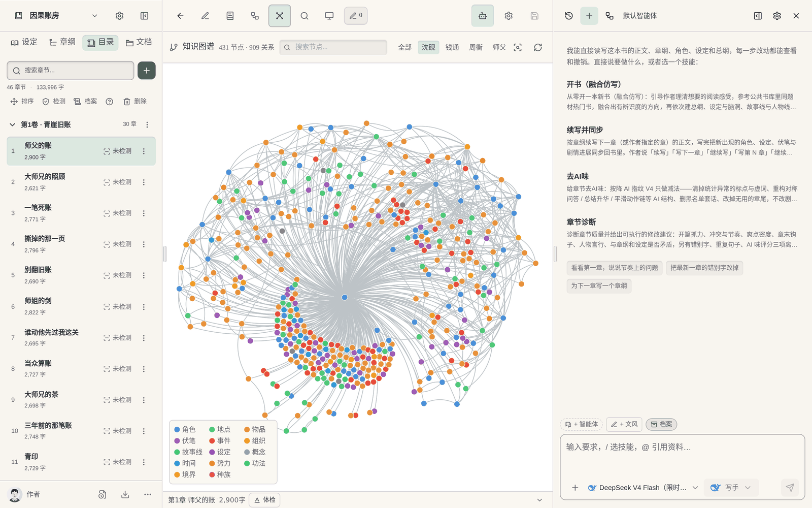Switch to the 文档 tab
812x508 pixels.
pyautogui.click(x=139, y=42)
